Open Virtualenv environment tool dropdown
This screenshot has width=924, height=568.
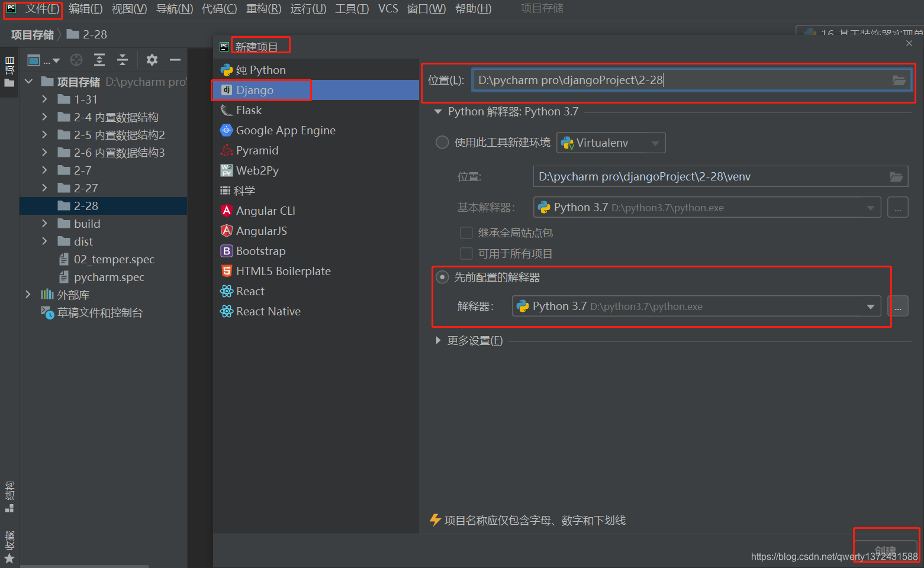(x=611, y=143)
